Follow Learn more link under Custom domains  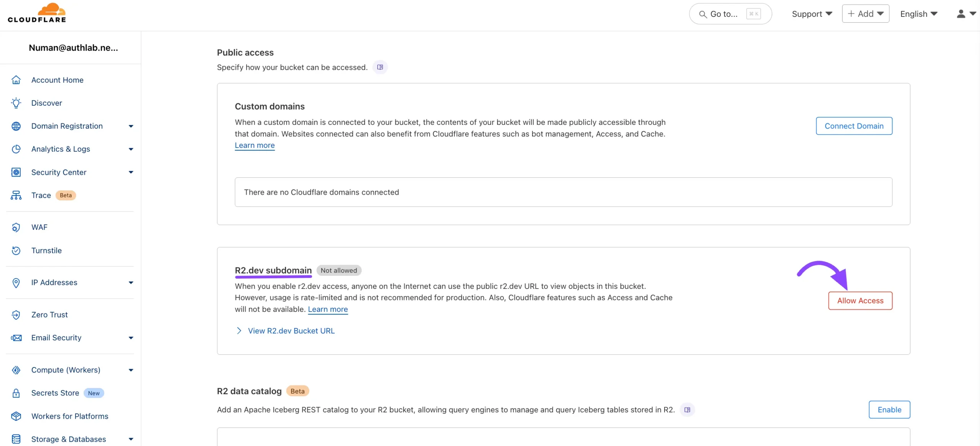(255, 145)
